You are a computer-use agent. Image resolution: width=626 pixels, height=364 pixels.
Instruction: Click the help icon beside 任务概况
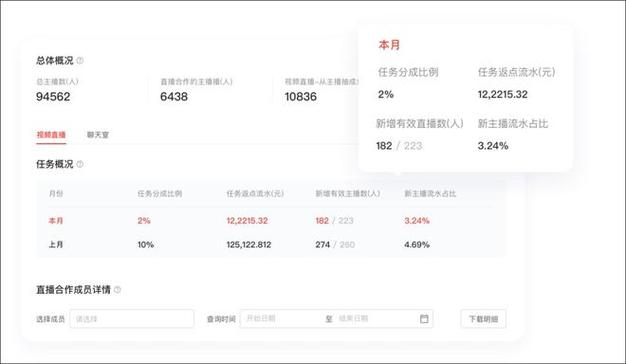click(80, 164)
